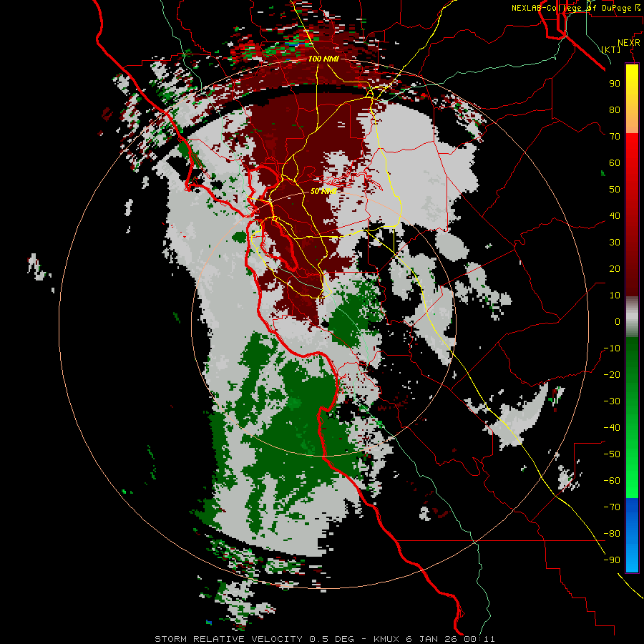Screen dimensions: 644x644
Task: Select the -50 scale label
Action: tap(612, 454)
